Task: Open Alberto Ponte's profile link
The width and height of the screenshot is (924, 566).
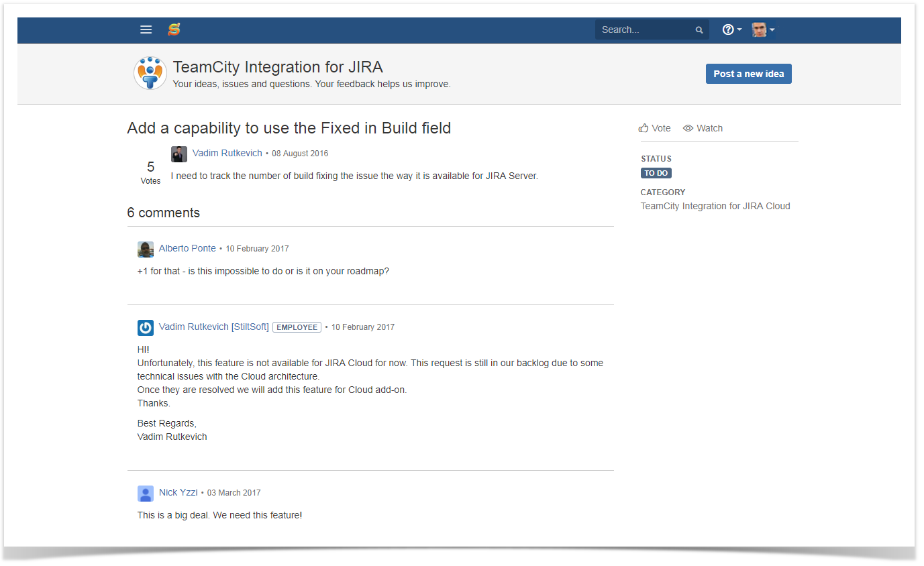Action: (187, 248)
